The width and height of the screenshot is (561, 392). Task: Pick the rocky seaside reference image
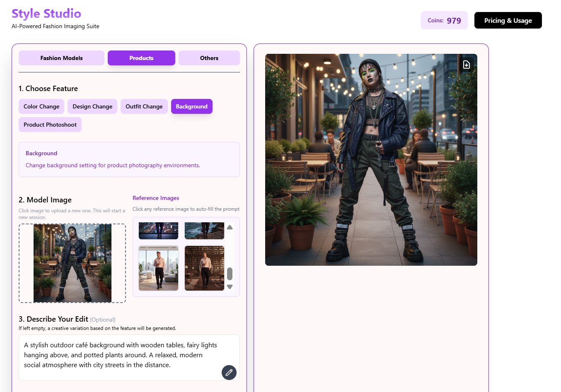[x=204, y=231]
